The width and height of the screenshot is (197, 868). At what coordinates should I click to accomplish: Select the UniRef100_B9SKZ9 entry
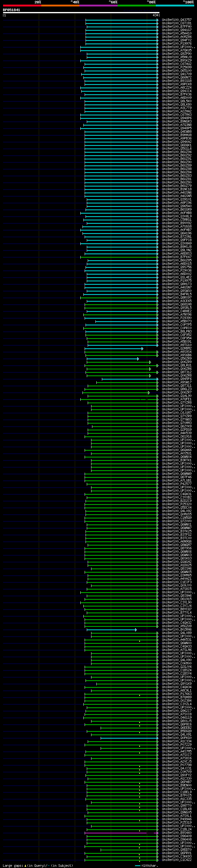click(x=176, y=61)
